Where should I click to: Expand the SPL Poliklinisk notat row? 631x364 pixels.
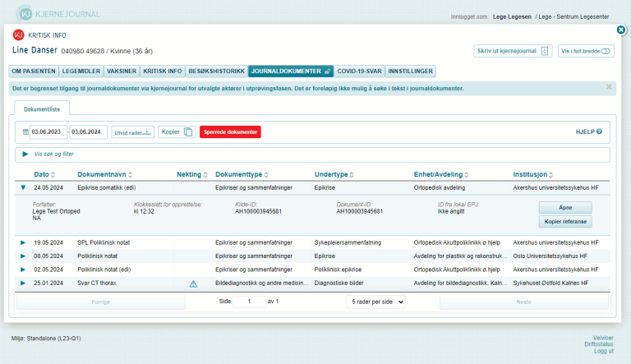[23, 242]
